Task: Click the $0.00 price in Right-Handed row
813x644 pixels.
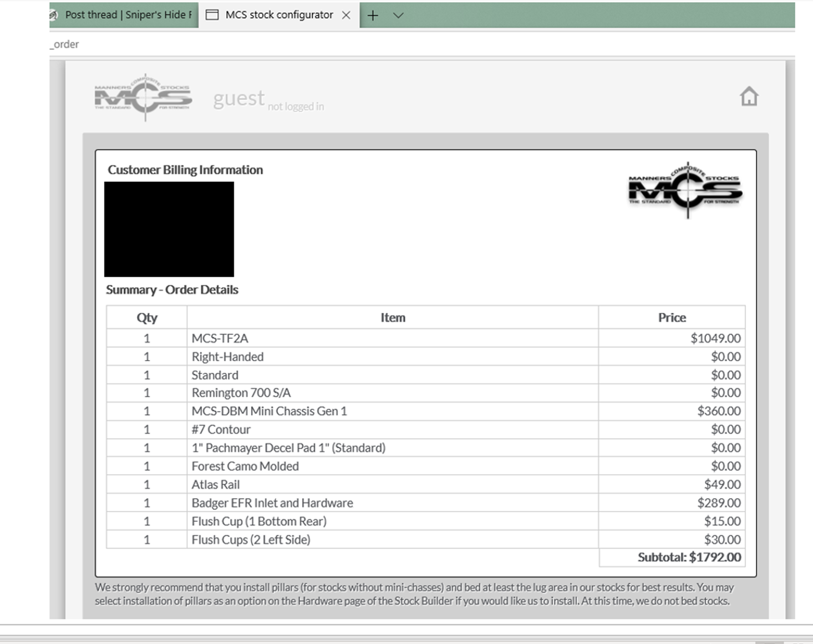Action: (x=672, y=357)
